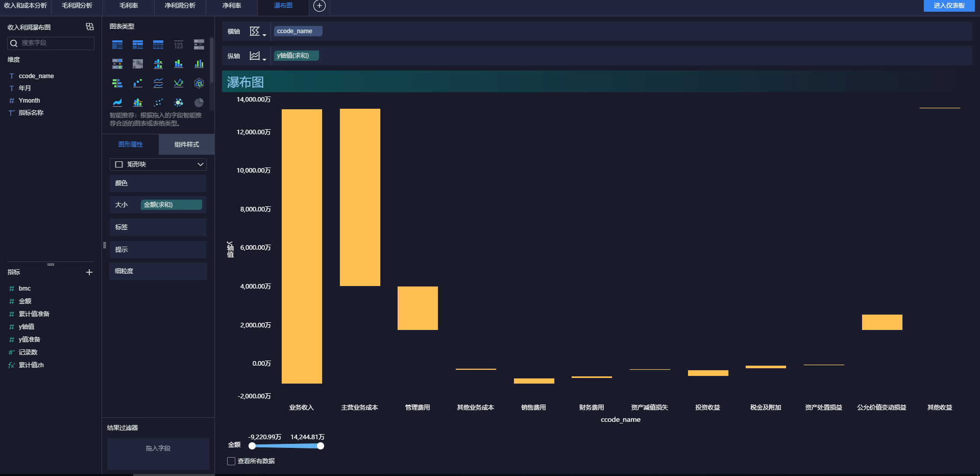
Task: Select the partitioned line chart type icon
Action: coord(158,83)
